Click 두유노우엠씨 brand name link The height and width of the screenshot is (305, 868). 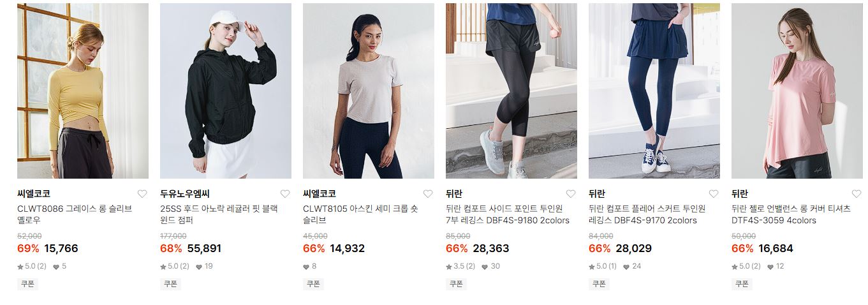tap(185, 194)
